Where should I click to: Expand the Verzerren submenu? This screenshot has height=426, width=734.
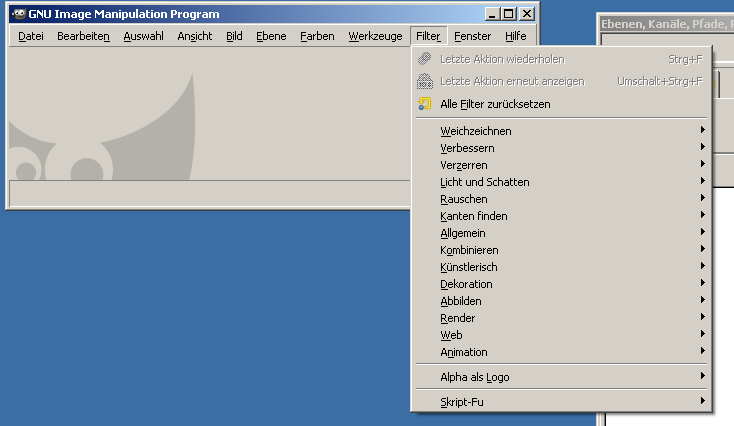coord(561,165)
